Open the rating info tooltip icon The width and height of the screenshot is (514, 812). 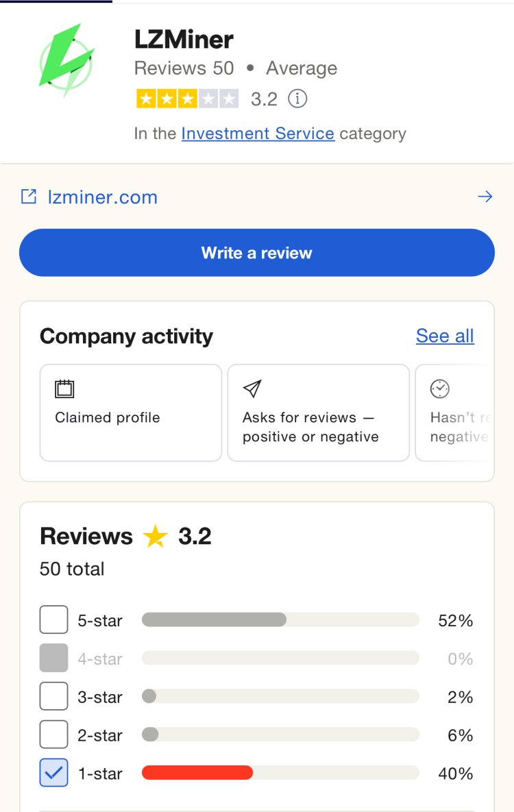tap(296, 99)
